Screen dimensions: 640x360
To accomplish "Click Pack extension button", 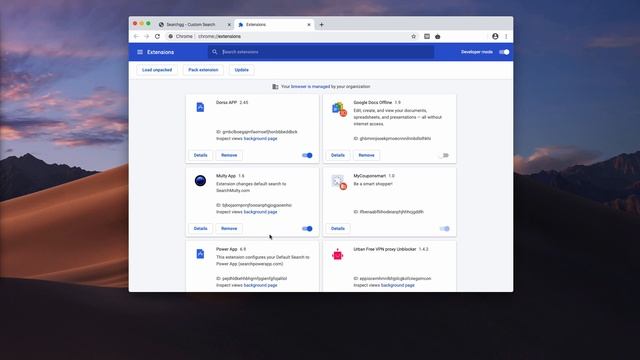I will point(203,70).
